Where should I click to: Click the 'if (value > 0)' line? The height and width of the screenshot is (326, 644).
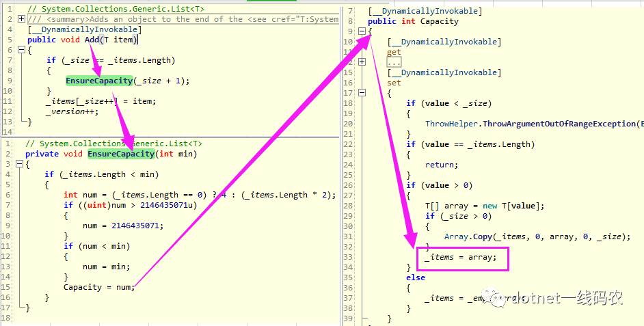(x=440, y=185)
